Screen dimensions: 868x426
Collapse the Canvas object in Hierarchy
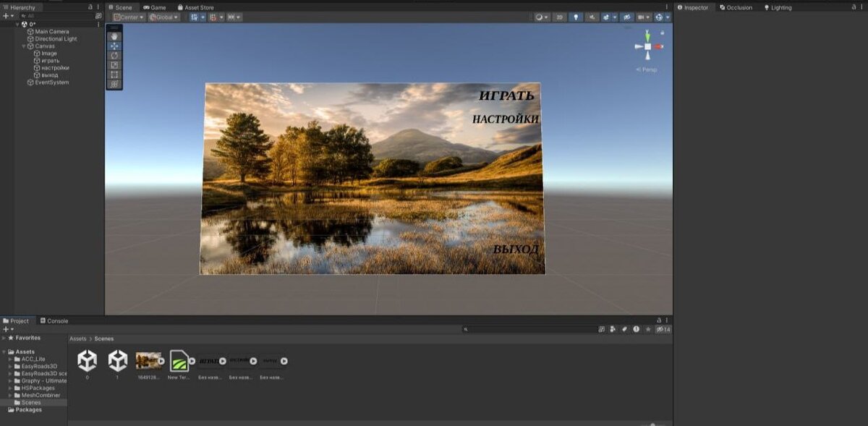pos(24,46)
